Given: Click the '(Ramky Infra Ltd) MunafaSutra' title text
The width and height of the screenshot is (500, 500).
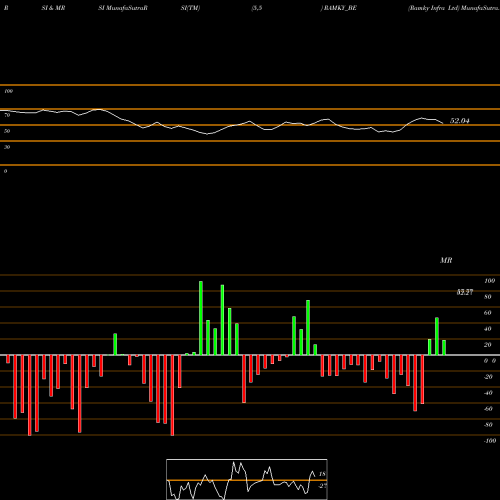Looking at the screenshot, I should click(454, 8).
